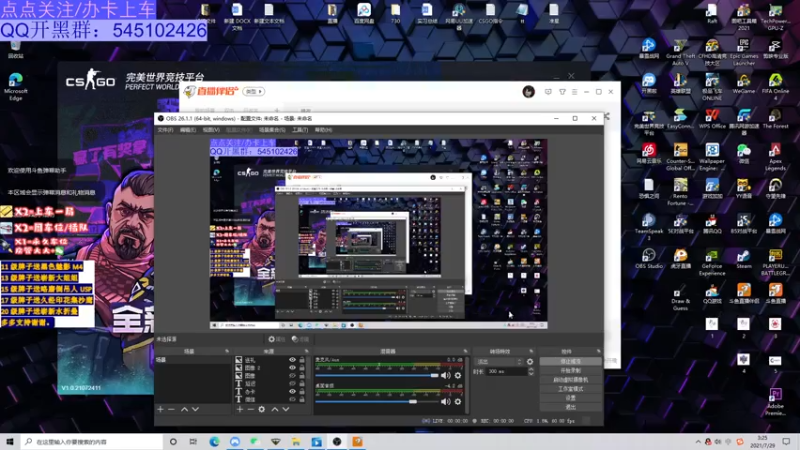Adjust the 麦克风/Aux volume slider
This screenshot has width=800, height=450.
(377, 376)
